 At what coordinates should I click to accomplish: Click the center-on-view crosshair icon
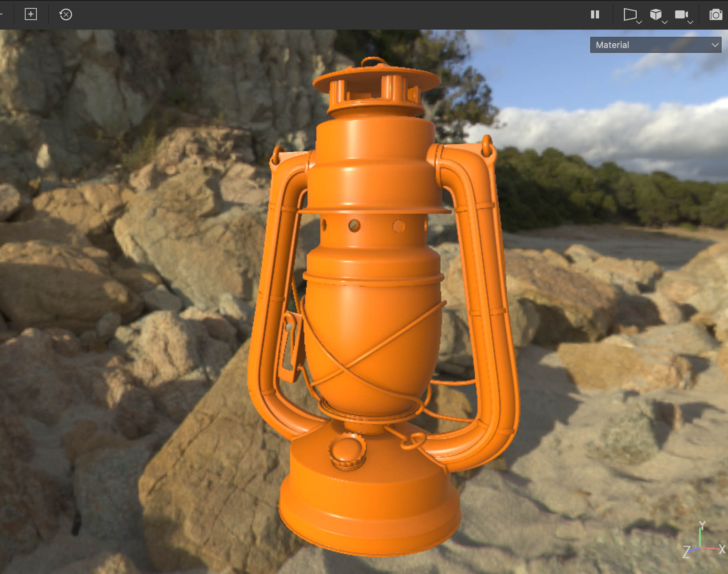(31, 14)
